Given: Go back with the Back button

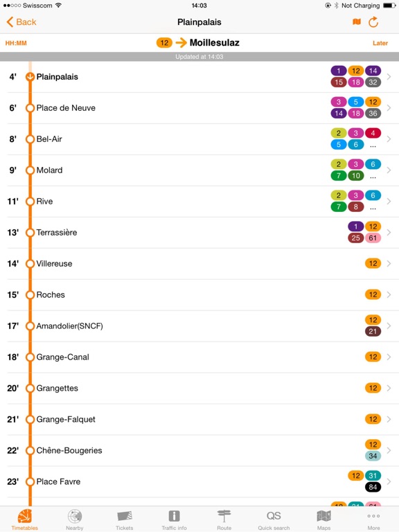Looking at the screenshot, I should pos(21,22).
